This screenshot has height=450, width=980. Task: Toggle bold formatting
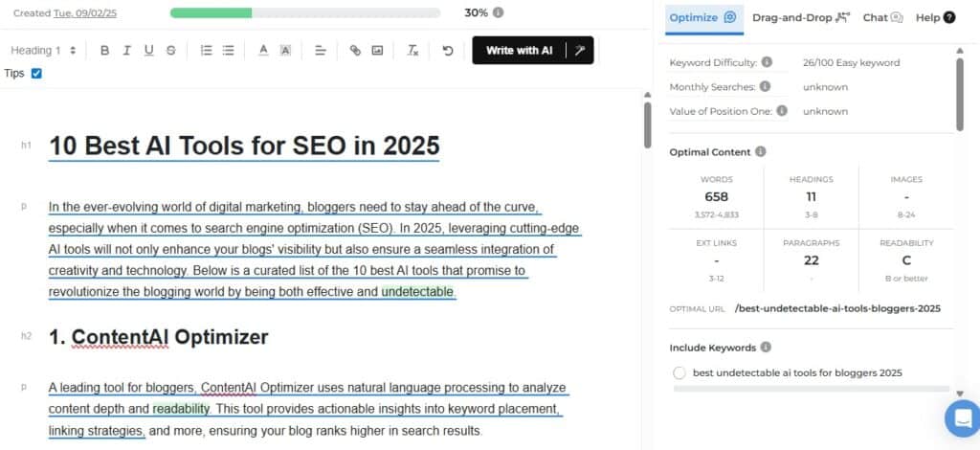click(x=104, y=51)
